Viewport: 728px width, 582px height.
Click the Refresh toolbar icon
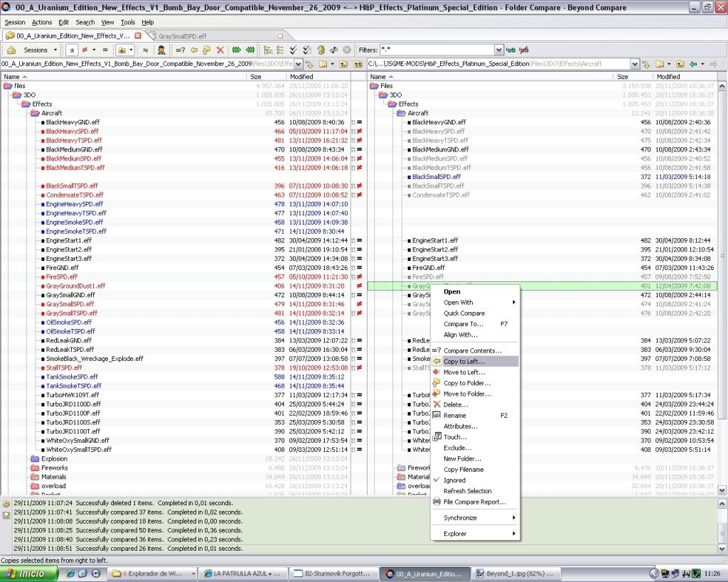click(x=321, y=50)
